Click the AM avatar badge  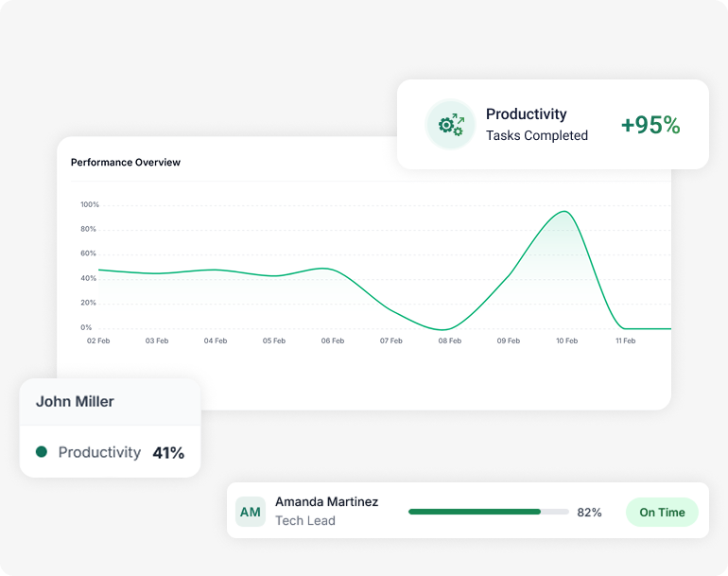(251, 512)
